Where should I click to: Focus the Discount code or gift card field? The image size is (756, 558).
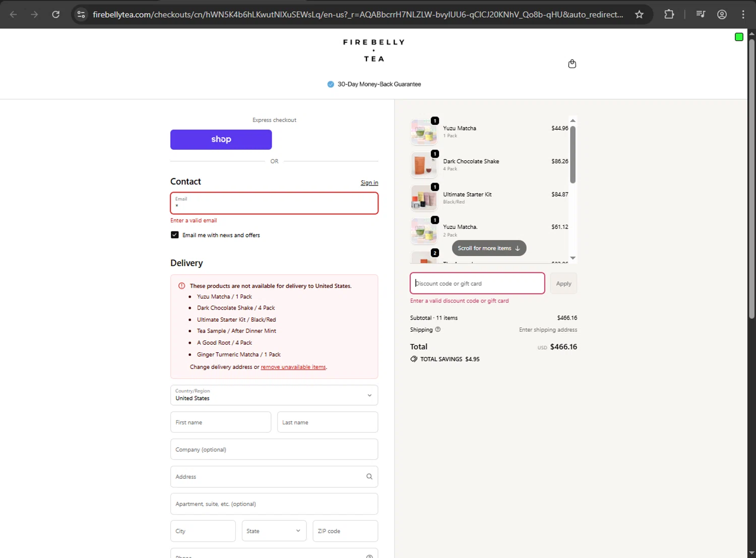477,283
